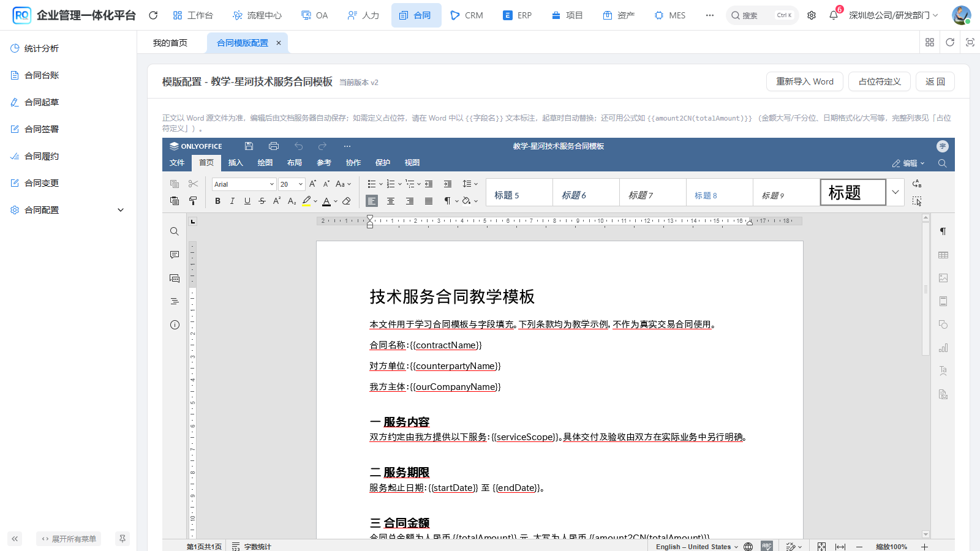Open the 我的首页 tab
The image size is (980, 551).
click(170, 43)
